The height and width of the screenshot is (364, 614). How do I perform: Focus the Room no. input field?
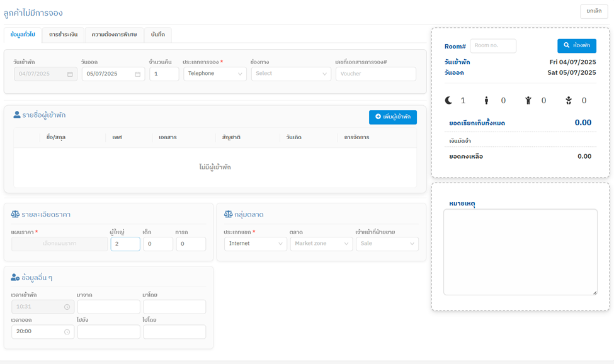click(x=492, y=46)
